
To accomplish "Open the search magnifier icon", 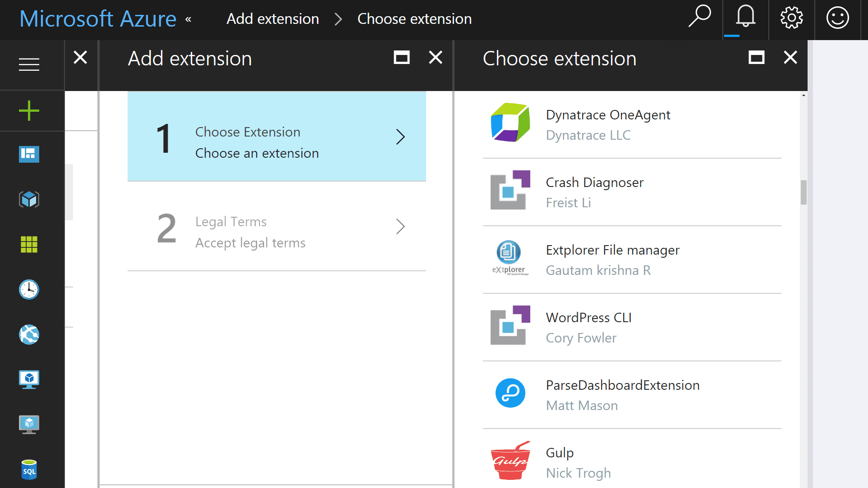I will (x=700, y=17).
